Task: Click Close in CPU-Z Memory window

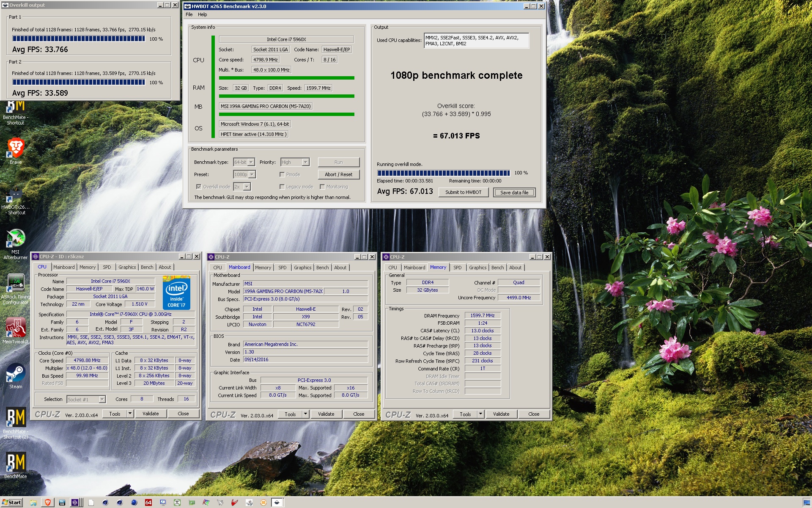Action: tap(534, 414)
